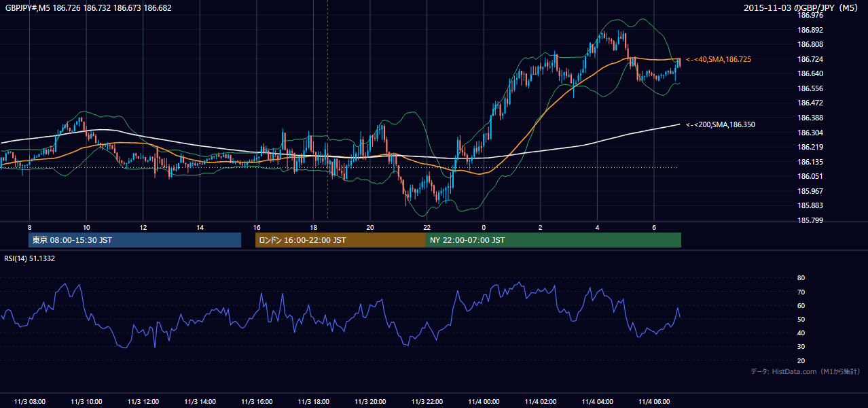Select the NY 22:00-07:00 JST session bar

coord(554,240)
